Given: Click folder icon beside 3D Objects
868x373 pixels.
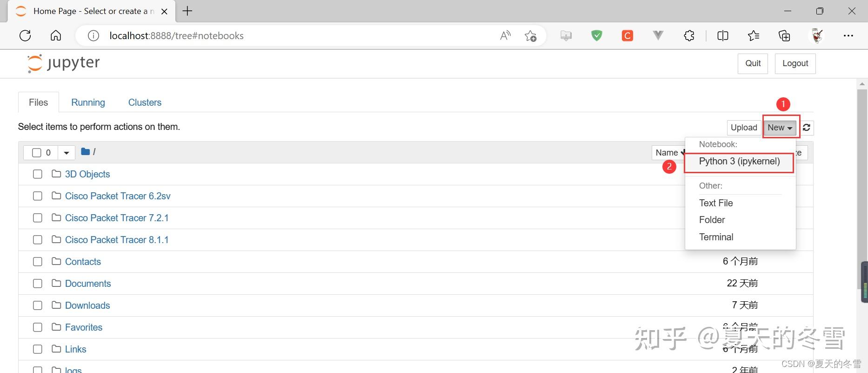Looking at the screenshot, I should tap(56, 174).
